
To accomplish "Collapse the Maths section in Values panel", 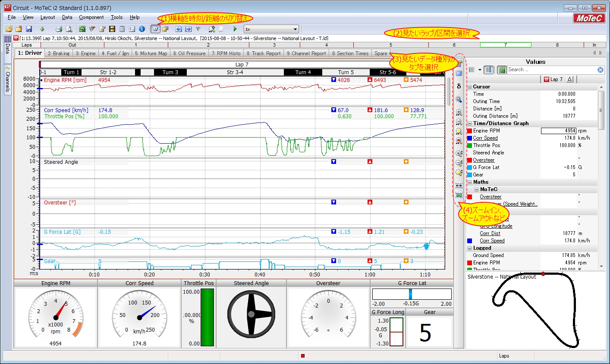I will point(470,182).
